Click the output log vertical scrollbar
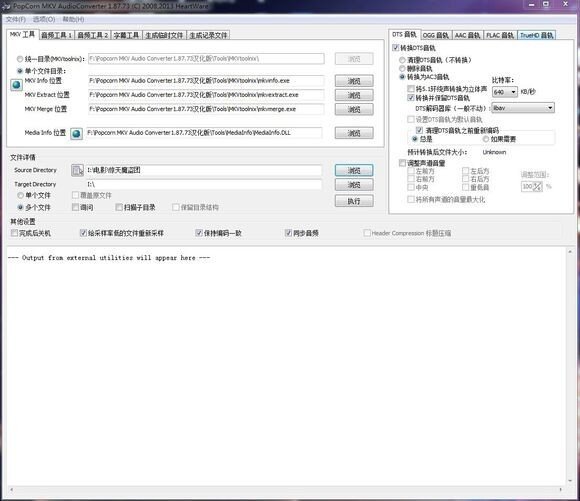The height and width of the screenshot is (501, 580). click(570, 366)
